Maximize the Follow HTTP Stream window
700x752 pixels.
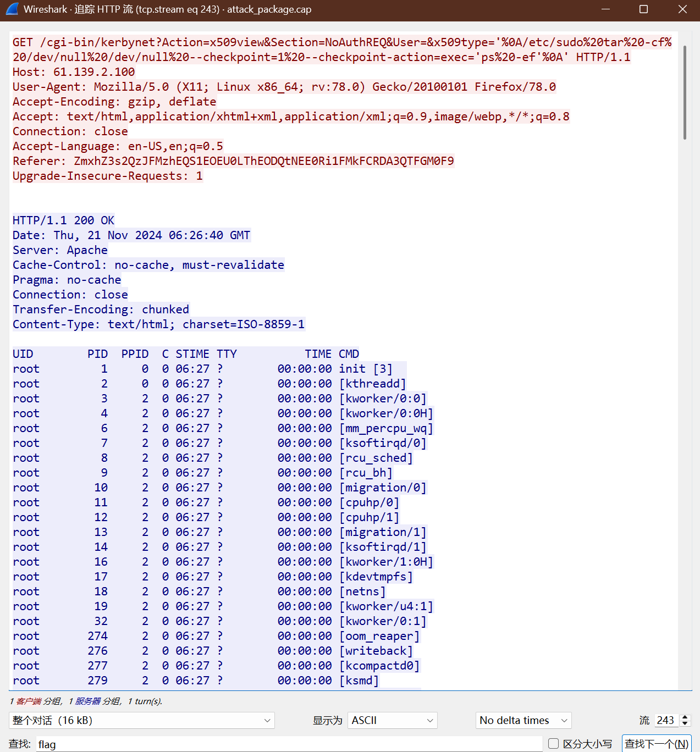pyautogui.click(x=643, y=9)
